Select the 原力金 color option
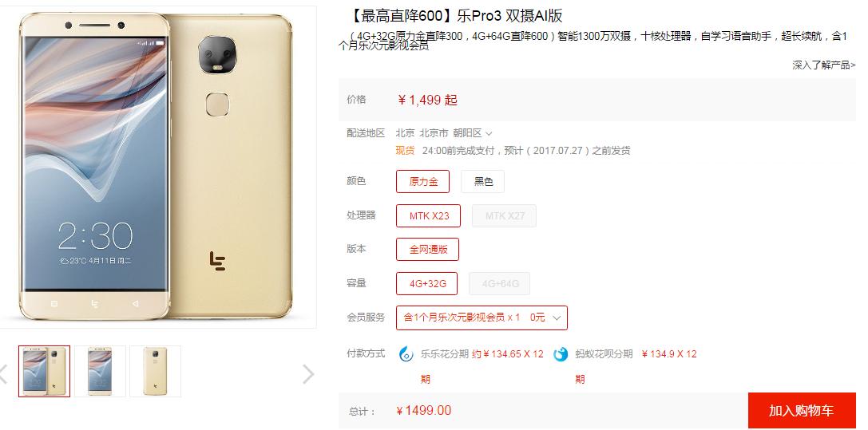 (x=423, y=181)
